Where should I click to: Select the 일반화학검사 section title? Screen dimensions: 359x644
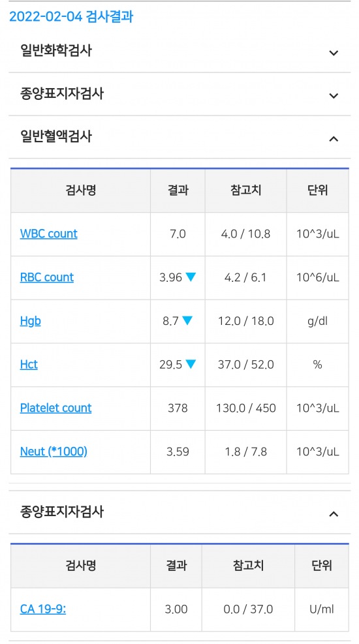[56, 51]
